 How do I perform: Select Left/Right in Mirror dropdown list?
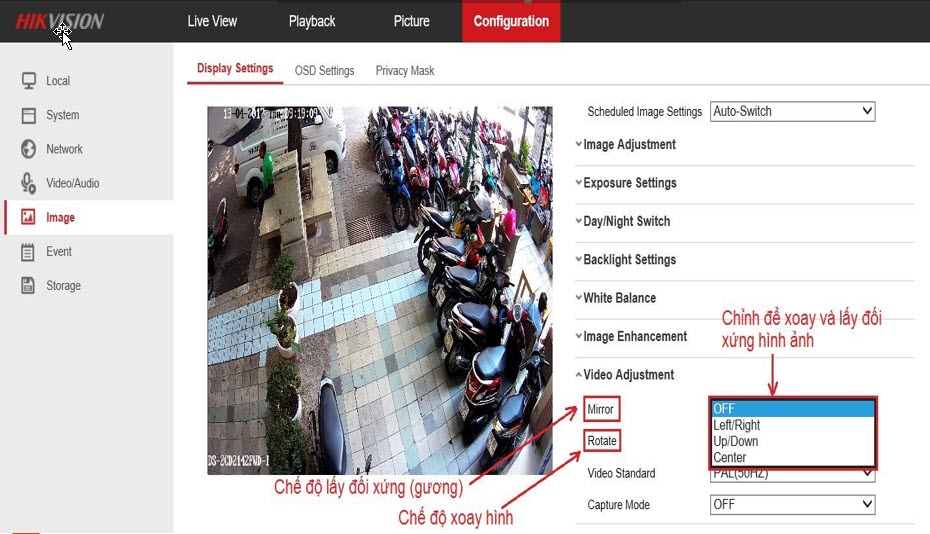pos(737,425)
